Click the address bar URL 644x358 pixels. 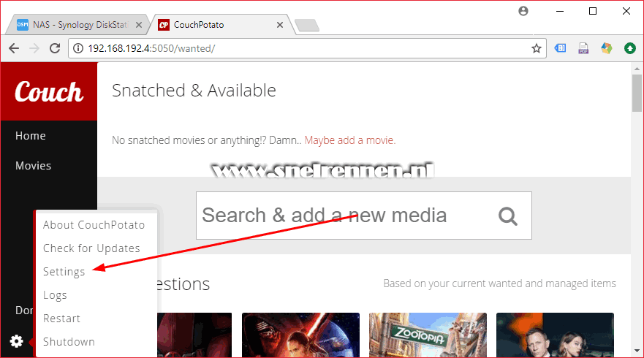pos(151,48)
